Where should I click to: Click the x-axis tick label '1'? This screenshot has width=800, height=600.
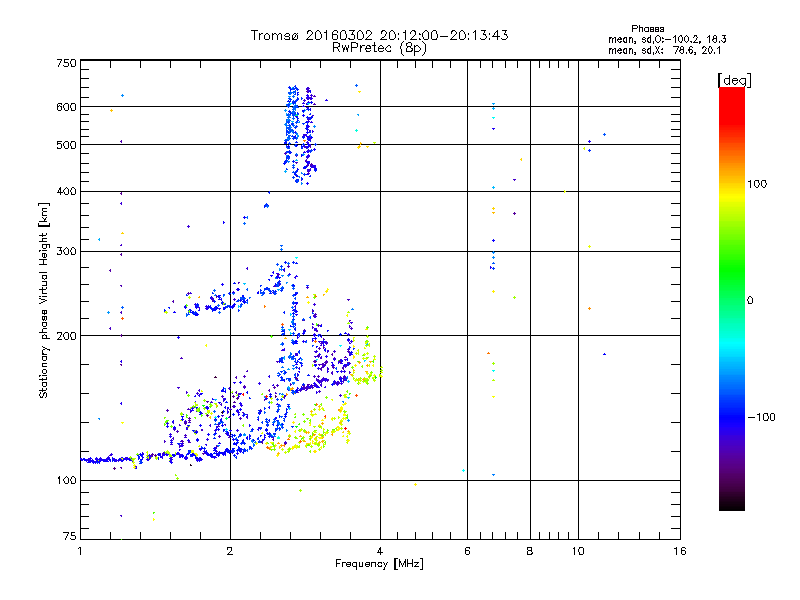click(80, 551)
